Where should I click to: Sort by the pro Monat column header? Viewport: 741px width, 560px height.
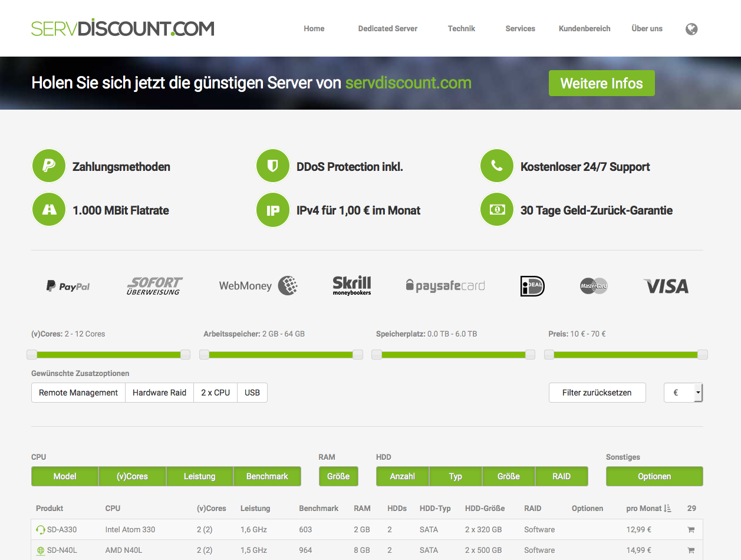(x=644, y=508)
